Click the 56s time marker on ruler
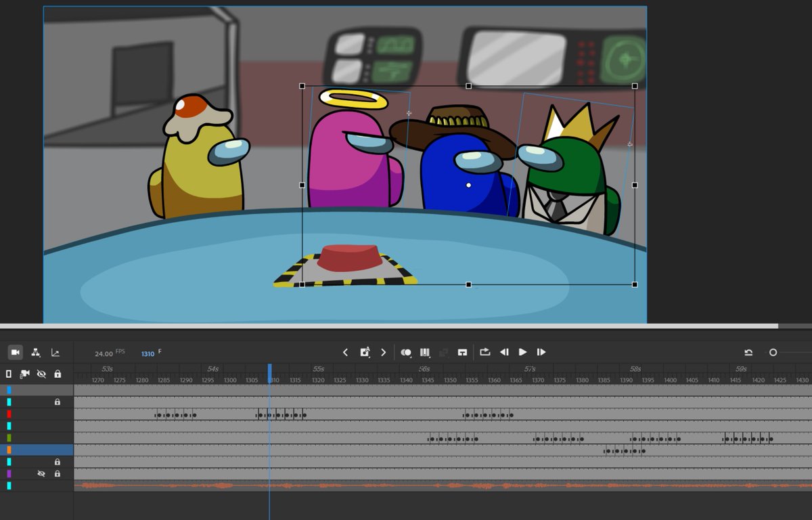 pyautogui.click(x=424, y=369)
